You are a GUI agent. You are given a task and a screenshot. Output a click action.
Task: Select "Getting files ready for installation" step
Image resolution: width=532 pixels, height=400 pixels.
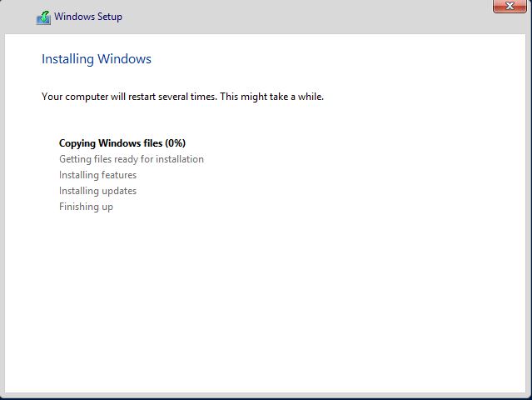132,159
